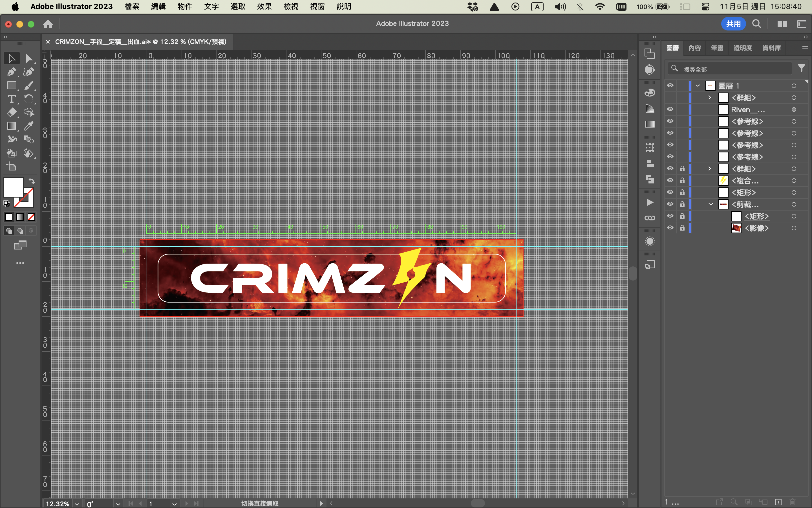Select the Paintbrush tool

click(29, 85)
